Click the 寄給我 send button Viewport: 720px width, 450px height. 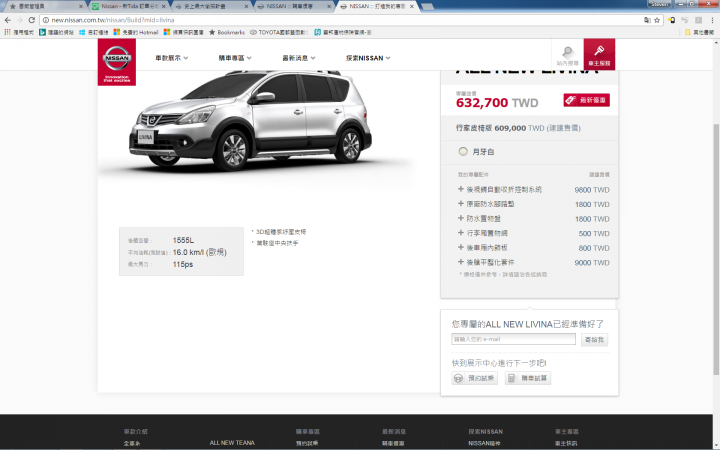click(x=595, y=340)
